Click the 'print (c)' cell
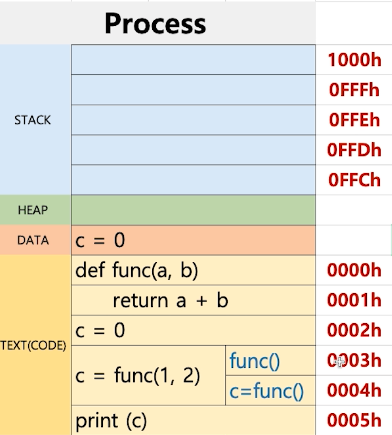 [193, 420]
